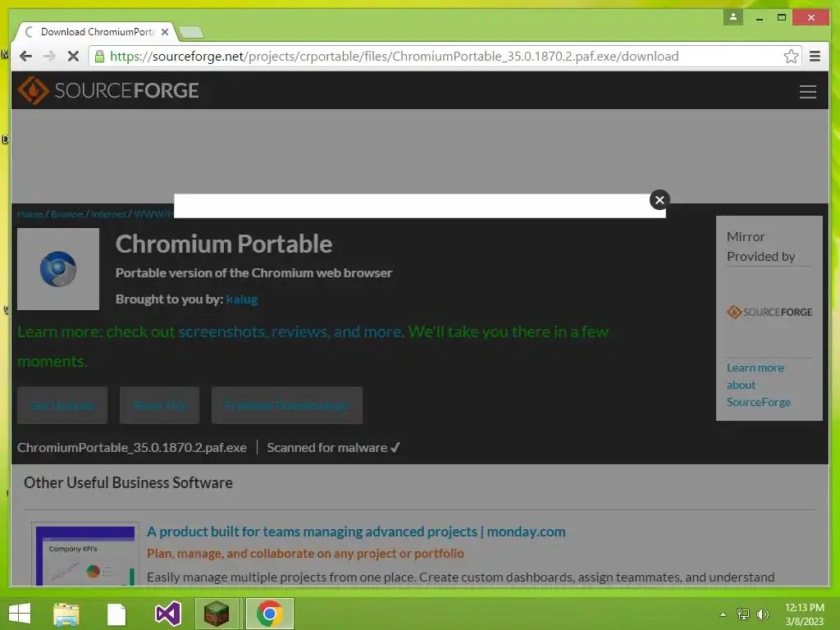840x630 pixels.
Task: Click the Chrome user profile button
Action: point(733,17)
